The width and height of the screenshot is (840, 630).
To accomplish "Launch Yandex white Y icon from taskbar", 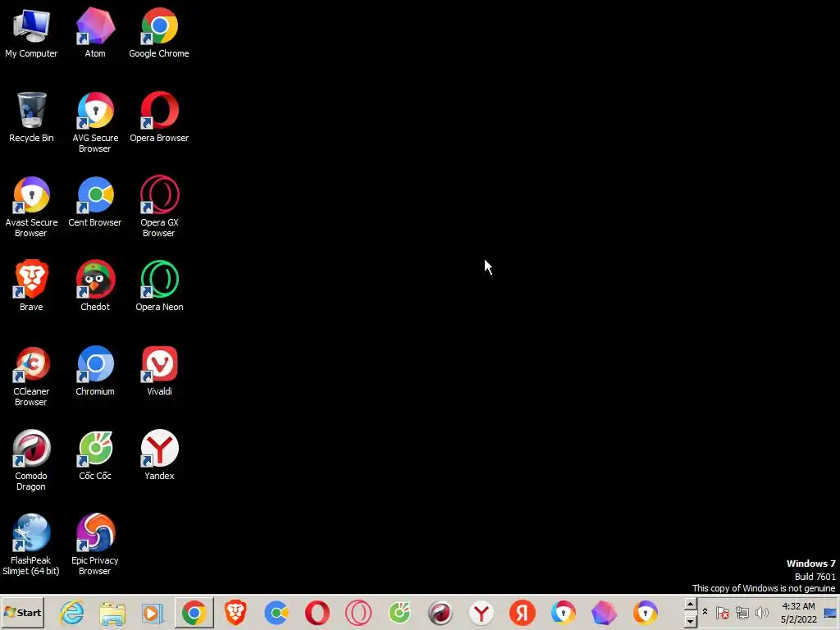I will (481, 612).
